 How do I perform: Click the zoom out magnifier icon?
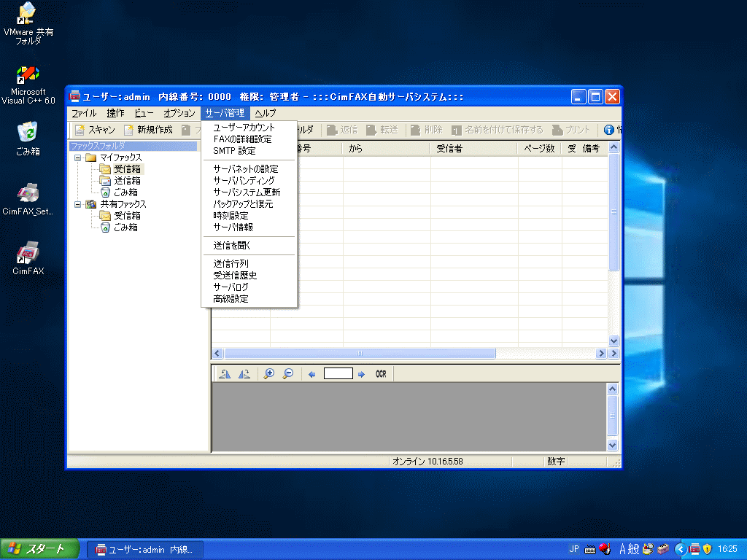[287, 374]
